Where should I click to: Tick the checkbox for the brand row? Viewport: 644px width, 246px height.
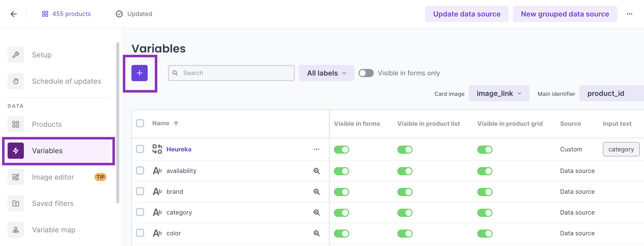click(x=140, y=191)
